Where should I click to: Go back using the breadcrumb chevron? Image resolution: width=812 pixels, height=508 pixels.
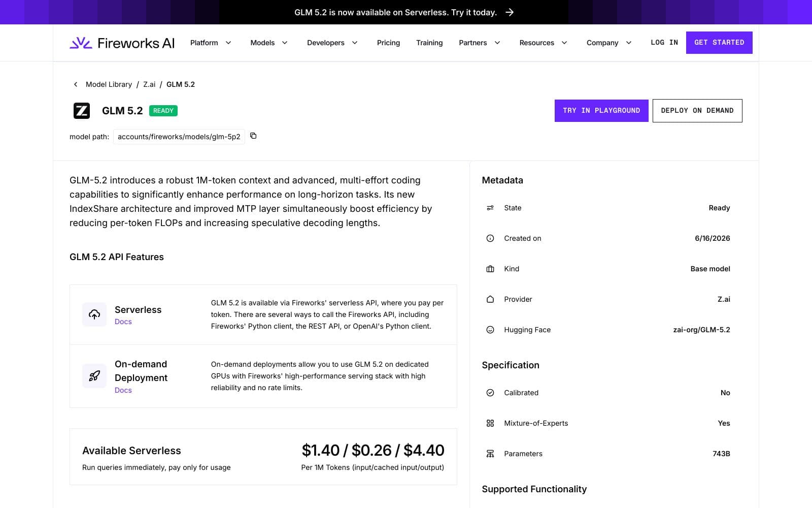pyautogui.click(x=76, y=84)
